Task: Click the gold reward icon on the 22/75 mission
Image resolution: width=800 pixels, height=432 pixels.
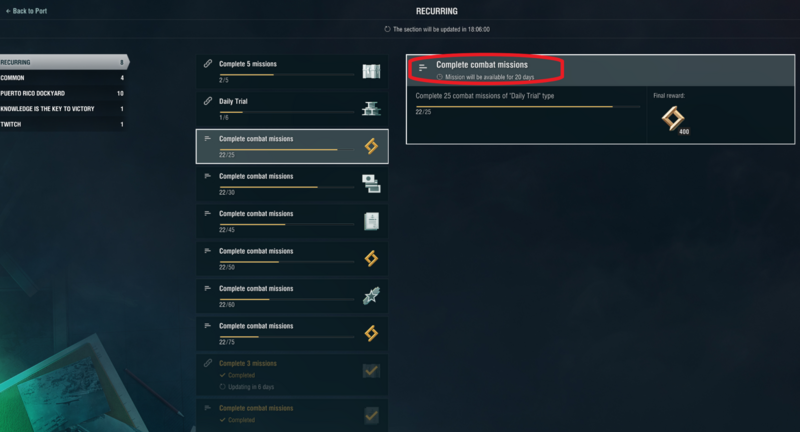Action: [x=371, y=334]
